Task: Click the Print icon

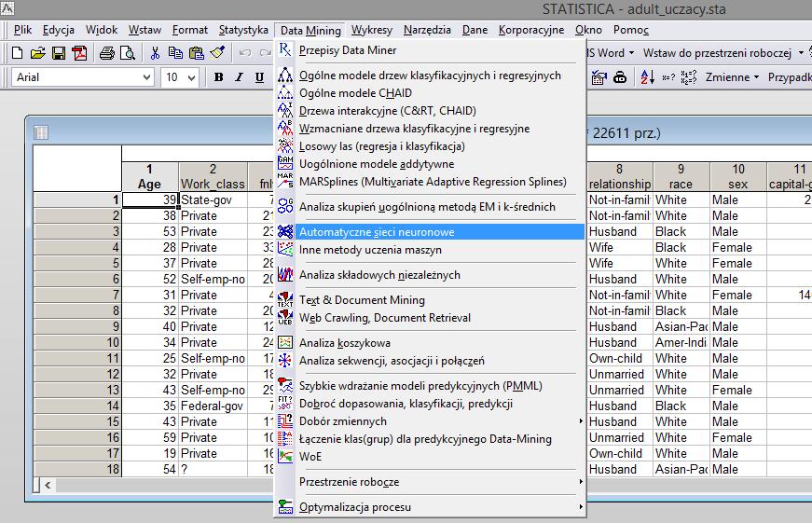Action: click(x=106, y=53)
